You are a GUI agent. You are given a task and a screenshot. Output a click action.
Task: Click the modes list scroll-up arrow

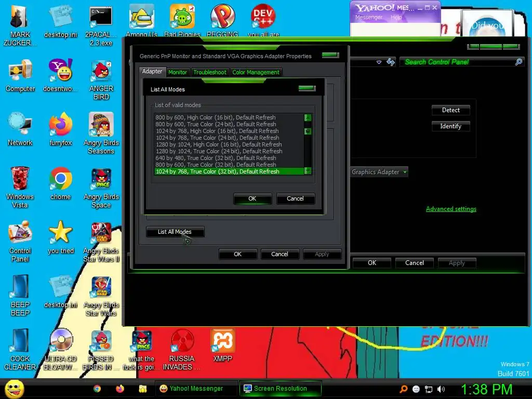click(x=308, y=118)
